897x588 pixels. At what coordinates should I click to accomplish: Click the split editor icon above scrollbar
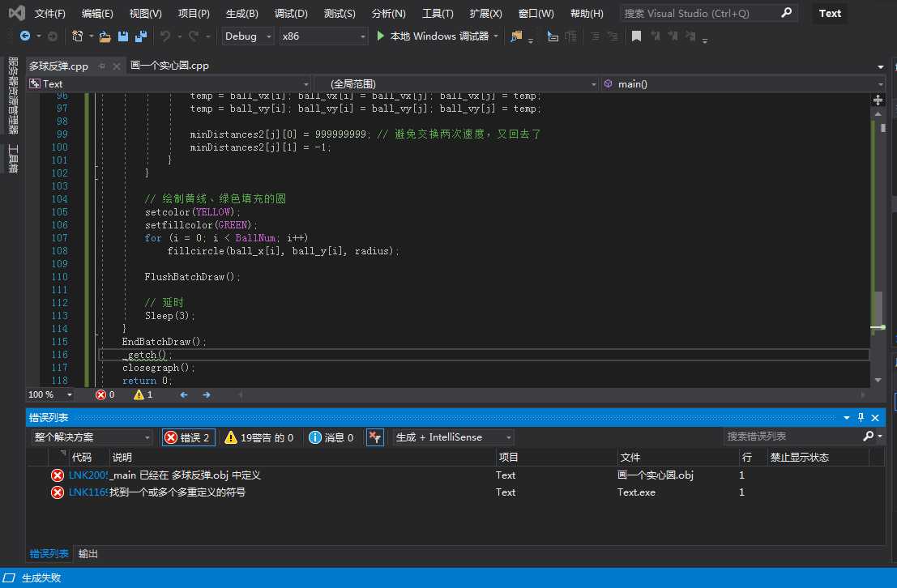point(878,100)
